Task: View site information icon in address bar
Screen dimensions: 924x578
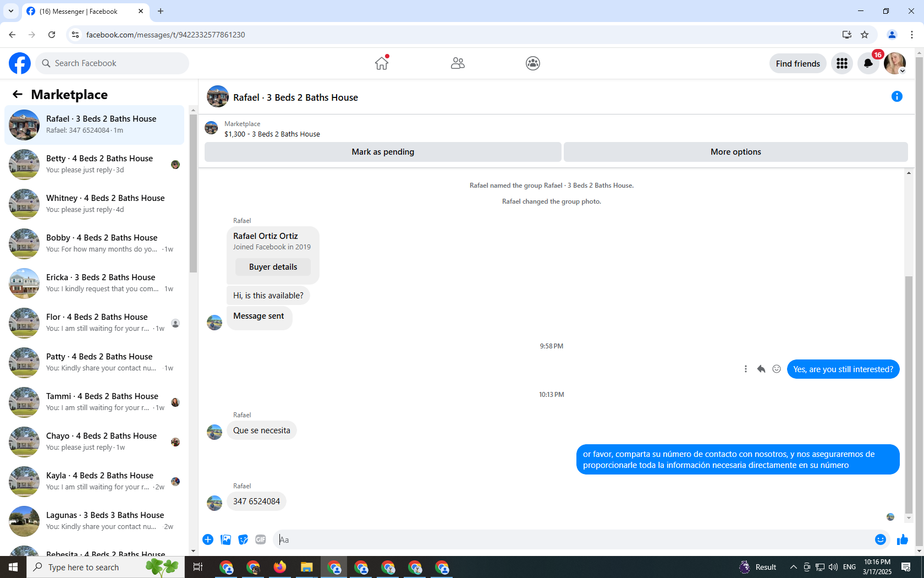Action: click(x=75, y=35)
